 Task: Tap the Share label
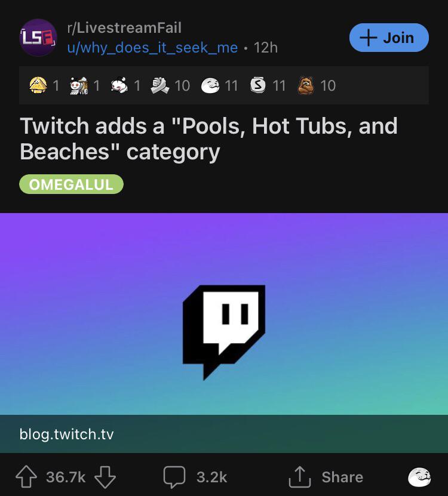point(342,477)
